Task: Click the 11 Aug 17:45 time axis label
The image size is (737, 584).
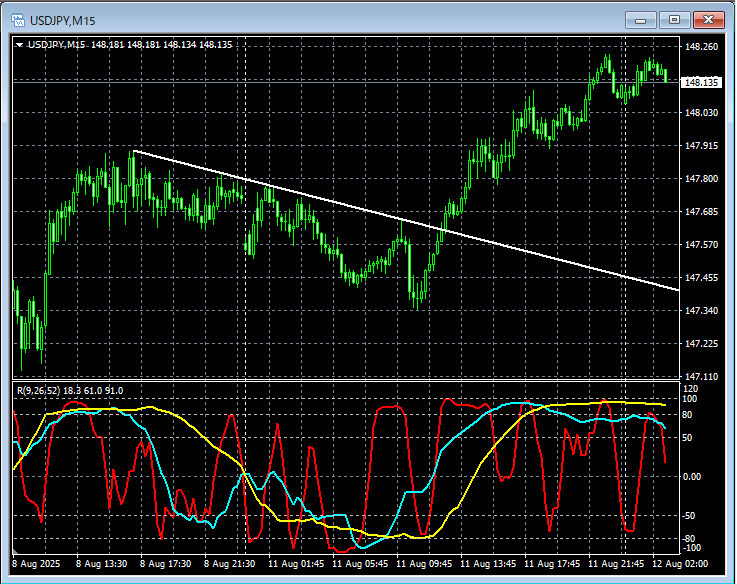Action: (552, 563)
